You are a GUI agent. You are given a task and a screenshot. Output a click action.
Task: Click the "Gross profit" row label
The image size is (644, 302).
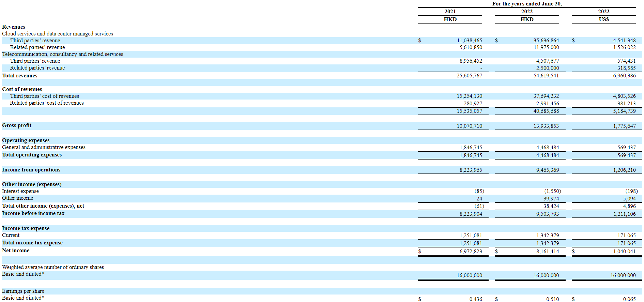(x=17, y=125)
